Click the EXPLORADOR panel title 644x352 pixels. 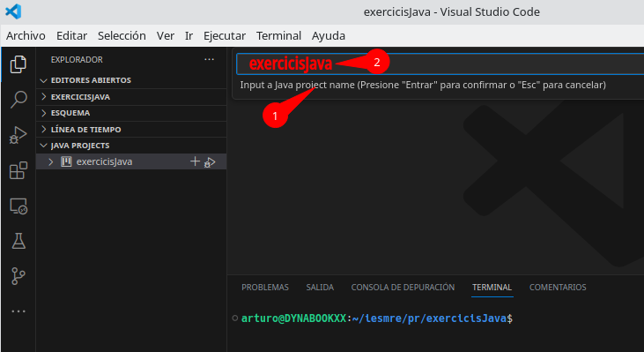pyautogui.click(x=77, y=60)
